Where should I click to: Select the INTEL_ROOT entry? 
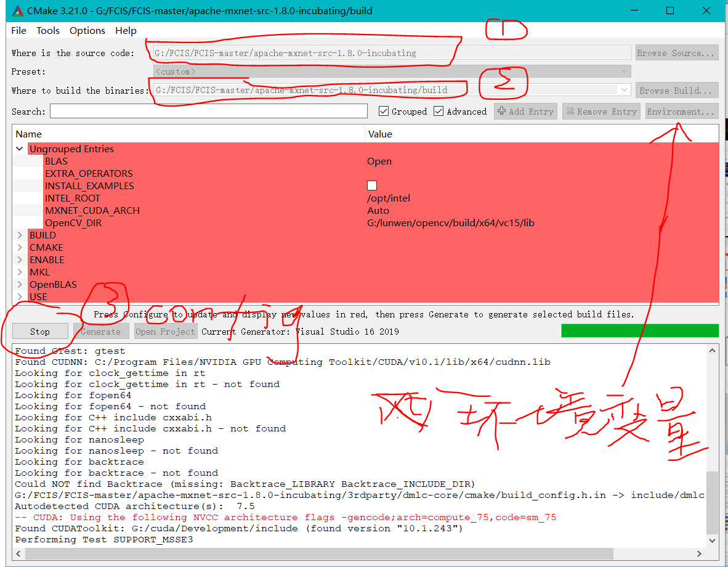(73, 198)
